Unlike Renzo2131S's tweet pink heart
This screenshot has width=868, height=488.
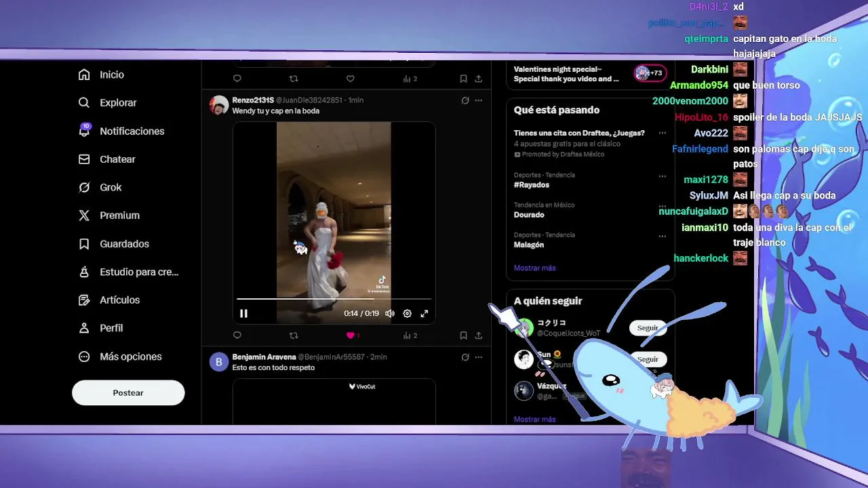352,335
